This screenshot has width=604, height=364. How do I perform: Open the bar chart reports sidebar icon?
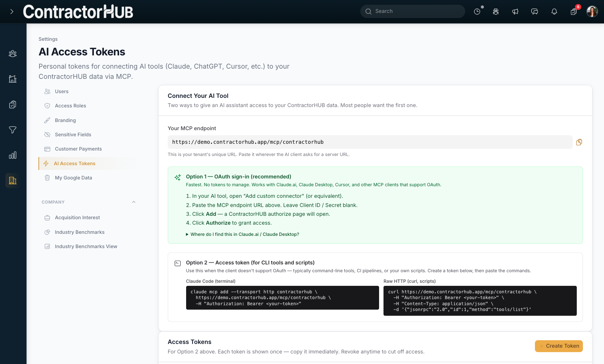coord(13,155)
